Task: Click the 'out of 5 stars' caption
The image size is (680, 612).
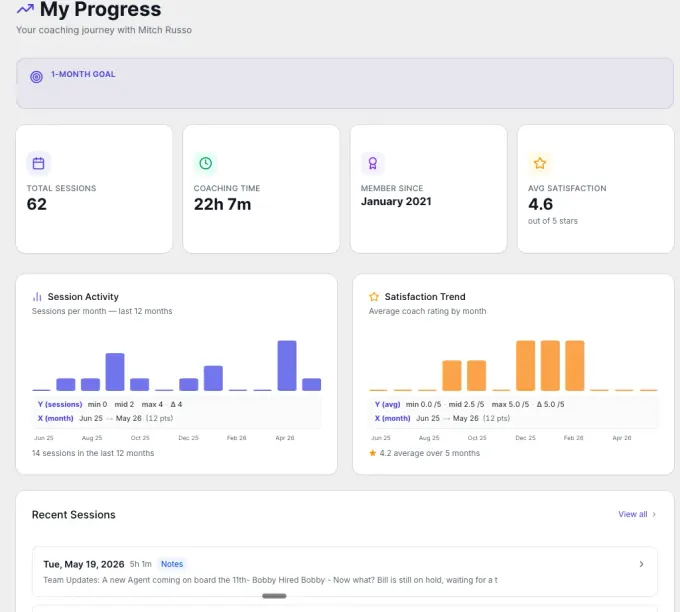Action: [552, 221]
